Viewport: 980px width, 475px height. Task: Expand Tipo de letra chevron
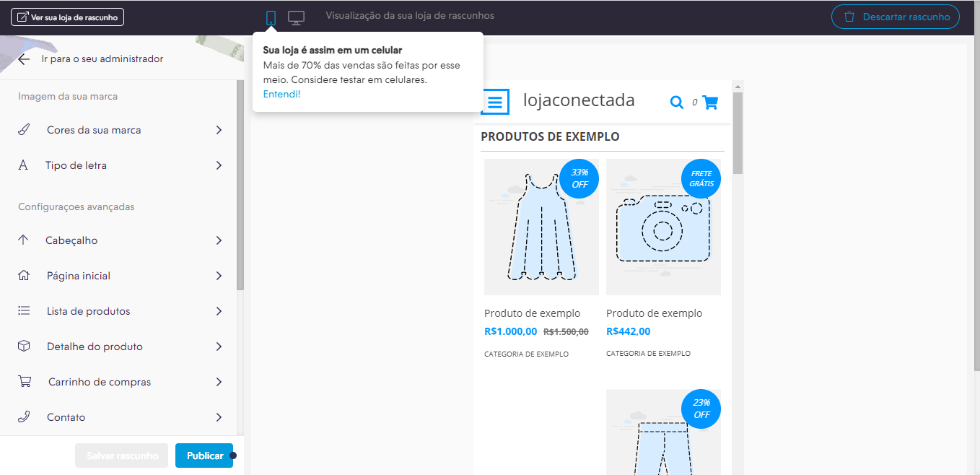click(x=219, y=165)
